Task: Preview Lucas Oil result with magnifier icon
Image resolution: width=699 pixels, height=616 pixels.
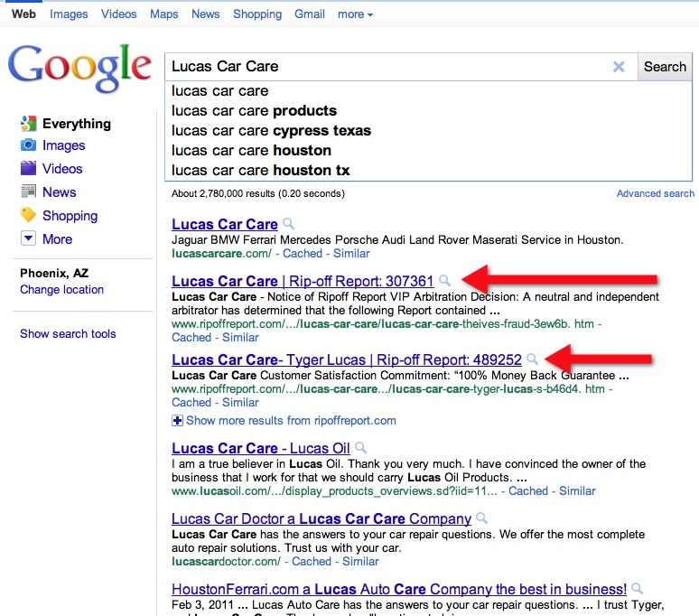Action: [x=360, y=447]
